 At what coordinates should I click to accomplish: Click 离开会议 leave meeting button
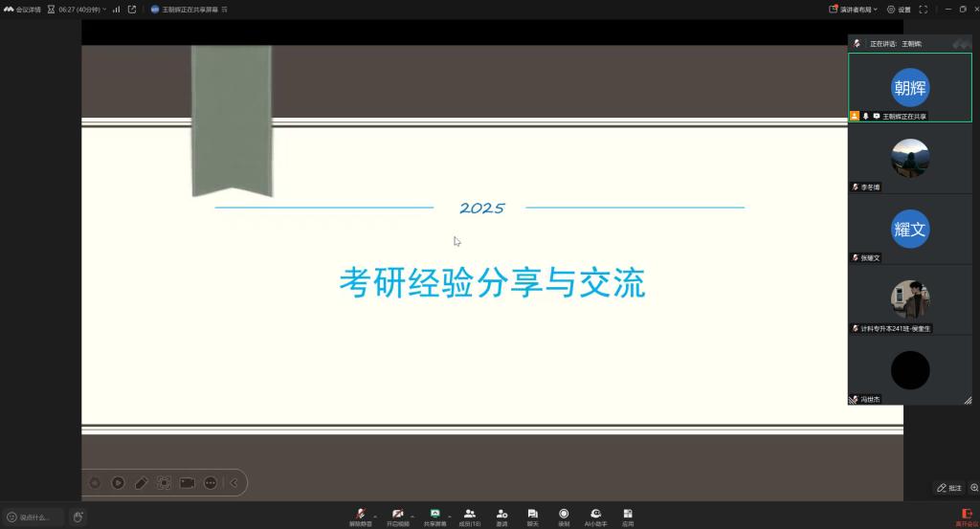(966, 517)
